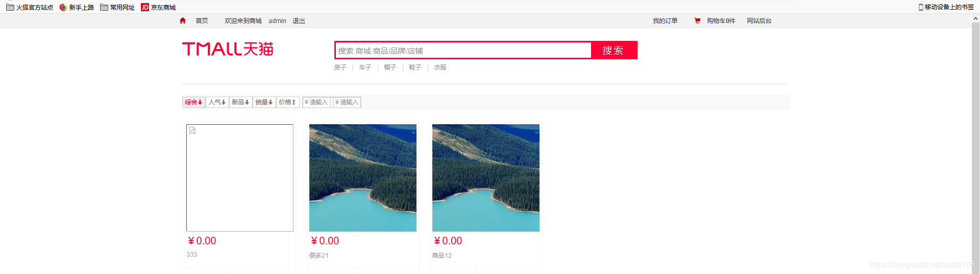980x274 pixels.
Task: Sort by 价格 price
Action: coord(287,102)
